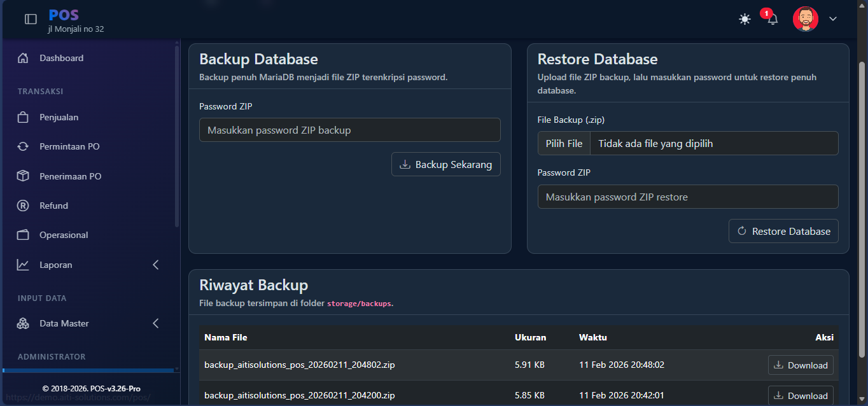Click the Permintaan PO refresh icon
The height and width of the screenshot is (406, 868).
click(23, 146)
